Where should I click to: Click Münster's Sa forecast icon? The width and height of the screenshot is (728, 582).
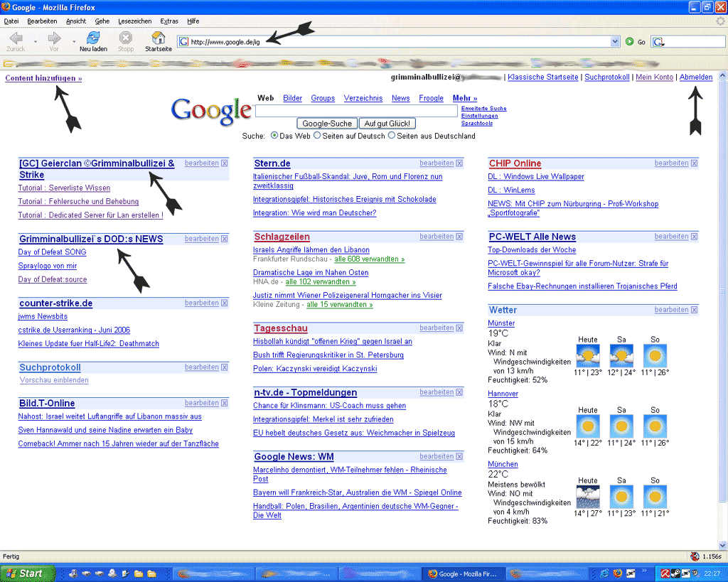621,356
